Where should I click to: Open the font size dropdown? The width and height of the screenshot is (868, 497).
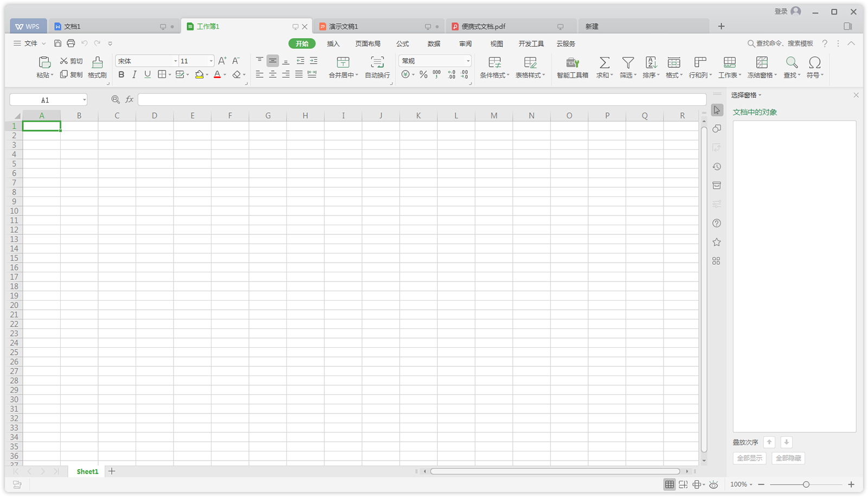[211, 61]
